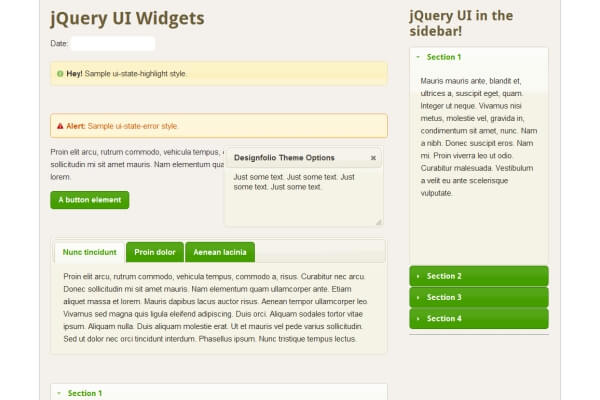Close the Designfolio Theme Options dialog
600x400 pixels.
tap(374, 158)
